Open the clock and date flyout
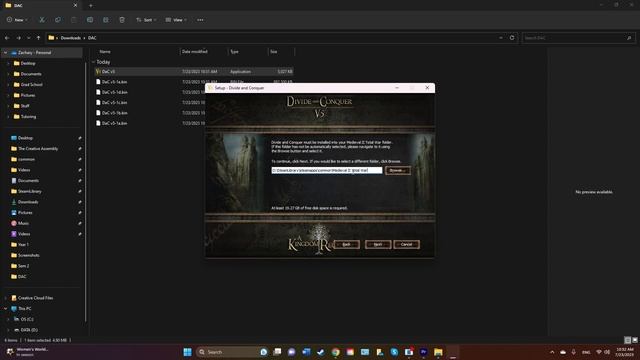This screenshot has height=360, width=640. point(625,352)
